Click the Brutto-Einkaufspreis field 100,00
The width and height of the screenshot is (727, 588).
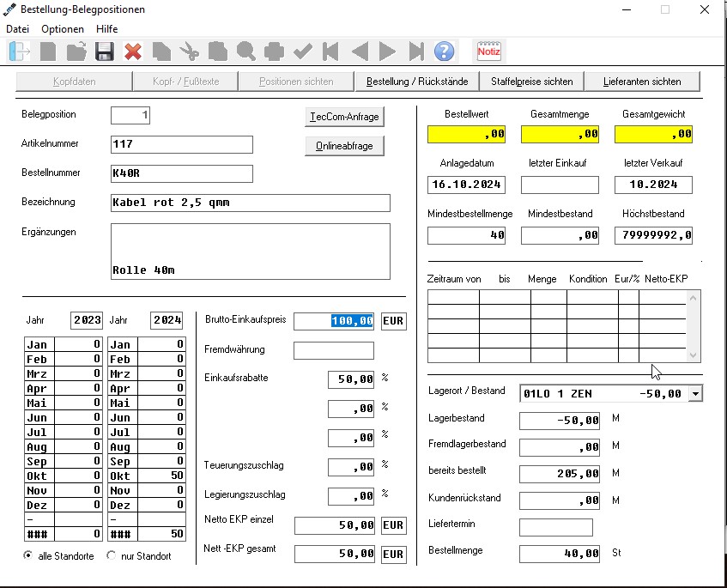(334, 321)
